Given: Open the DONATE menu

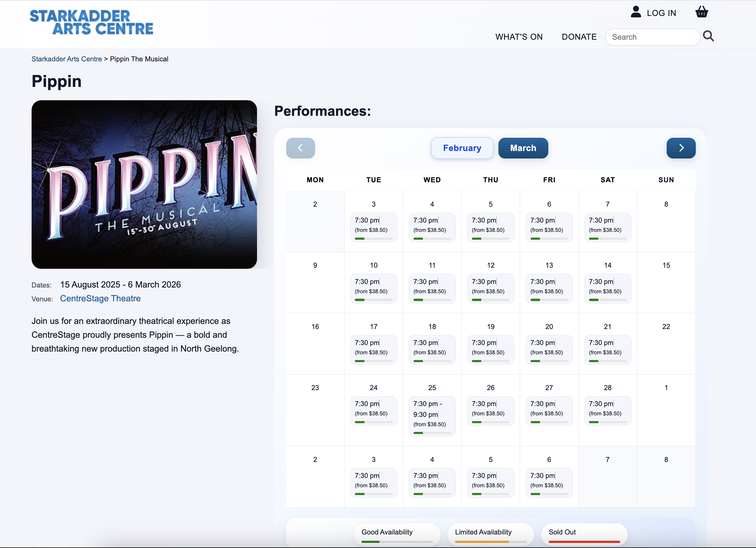Looking at the screenshot, I should coord(579,37).
